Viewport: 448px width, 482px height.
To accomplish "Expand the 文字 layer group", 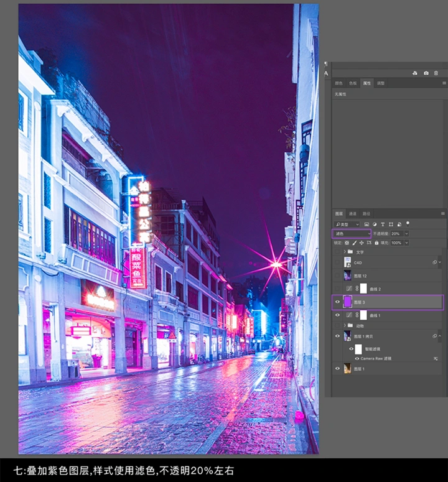I will pos(345,252).
